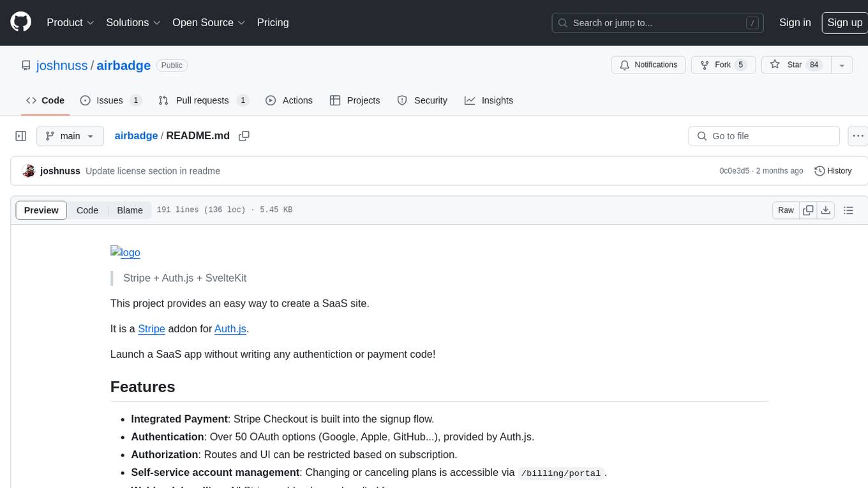Fork the repository
The image size is (868, 488).
click(x=722, y=65)
